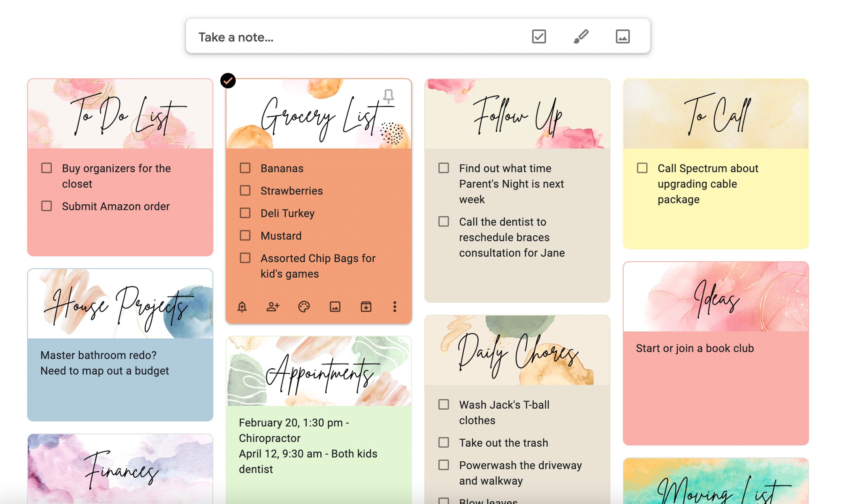Open more options for the Grocery List
854x504 pixels.
pos(395,307)
